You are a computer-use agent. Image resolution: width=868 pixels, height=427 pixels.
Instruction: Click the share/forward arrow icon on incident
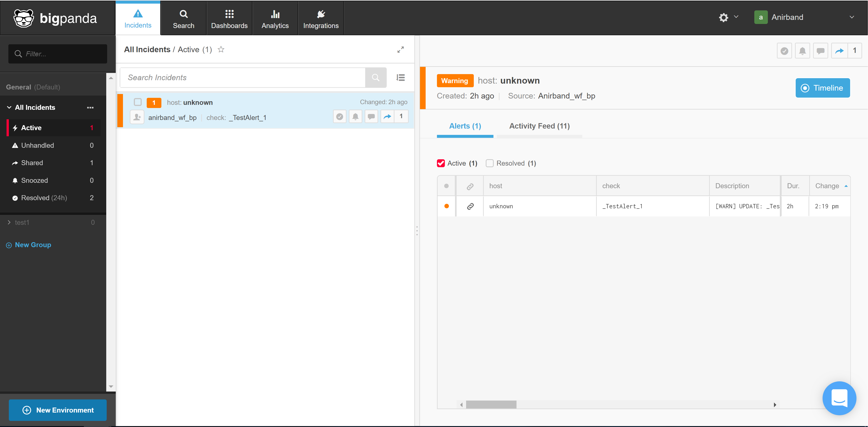click(x=387, y=117)
